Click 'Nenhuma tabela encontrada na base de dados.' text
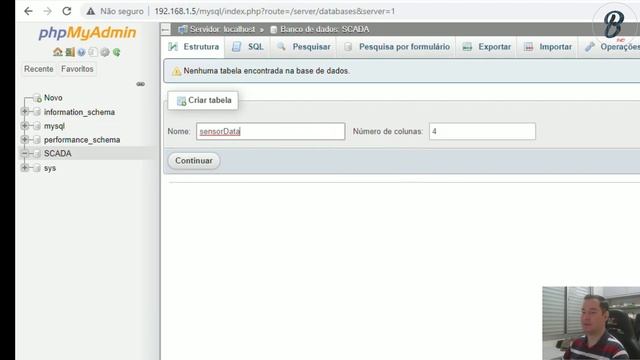640x360 pixels. [267, 71]
